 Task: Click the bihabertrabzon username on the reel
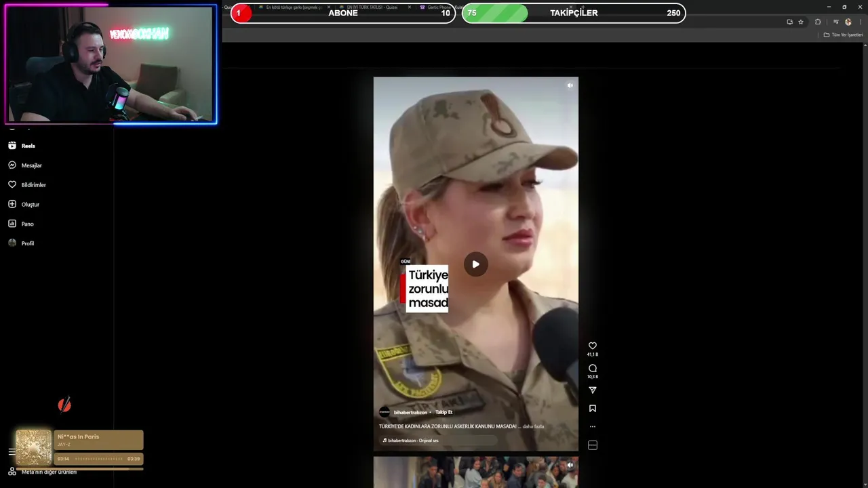(x=410, y=412)
